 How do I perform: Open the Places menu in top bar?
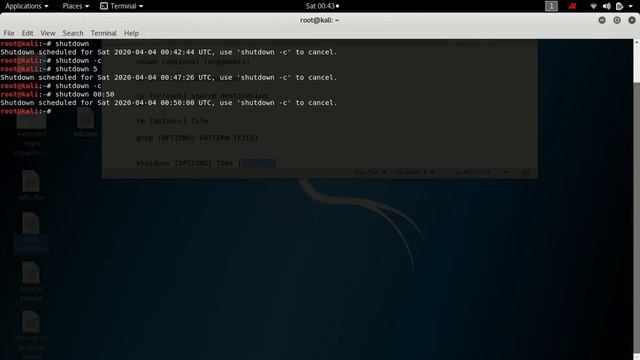pyautogui.click(x=76, y=6)
